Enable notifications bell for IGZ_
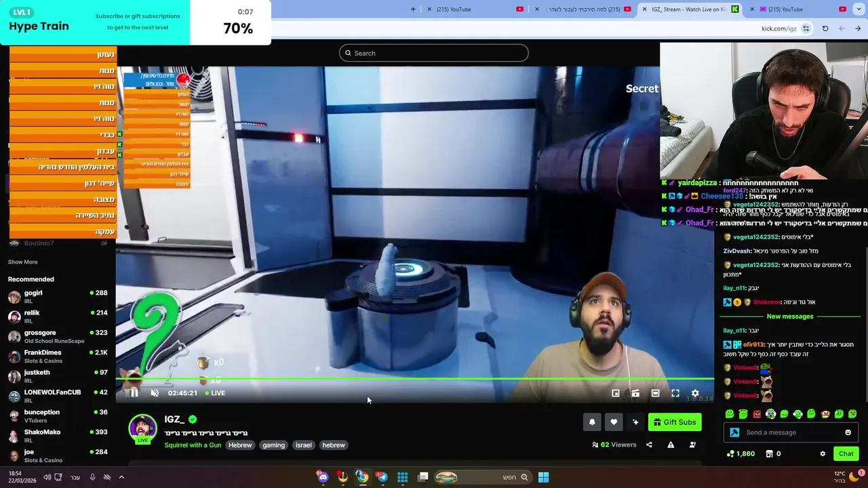This screenshot has width=868, height=488. click(592, 422)
